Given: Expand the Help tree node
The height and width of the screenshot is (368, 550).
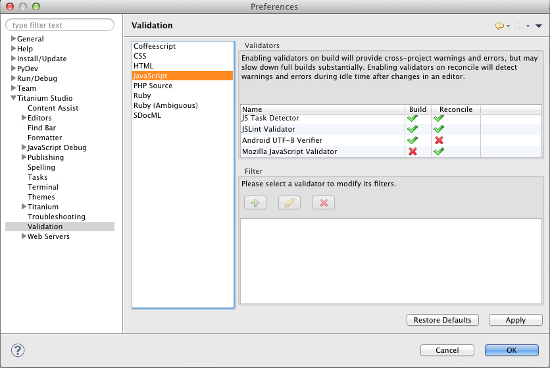Looking at the screenshot, I should tap(13, 48).
